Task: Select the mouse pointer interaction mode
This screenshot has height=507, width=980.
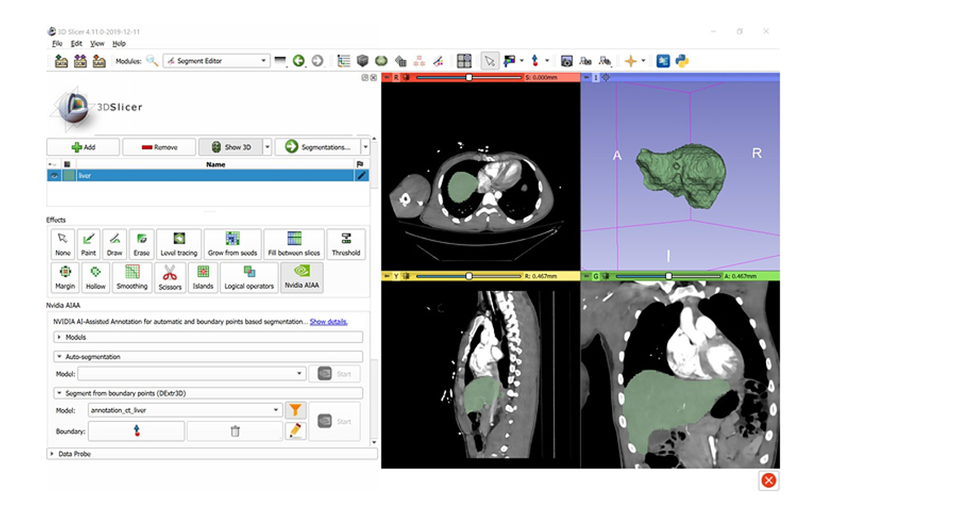Action: coord(489,61)
